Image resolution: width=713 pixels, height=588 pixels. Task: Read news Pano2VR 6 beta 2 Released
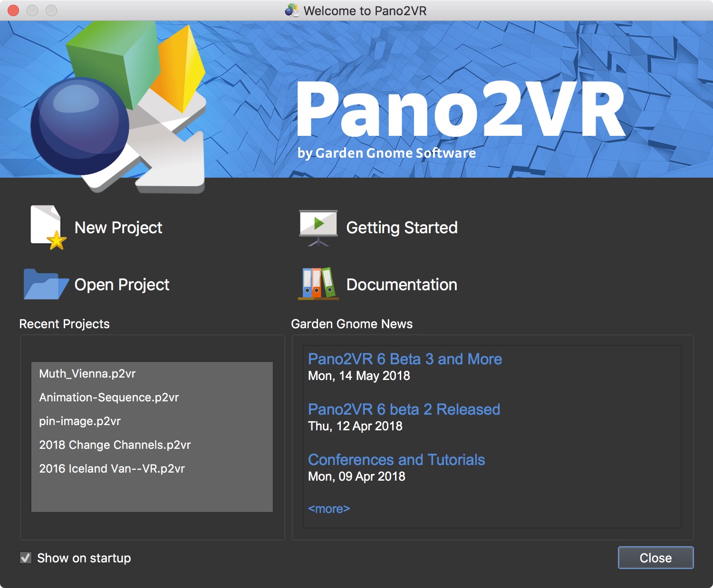(x=404, y=409)
